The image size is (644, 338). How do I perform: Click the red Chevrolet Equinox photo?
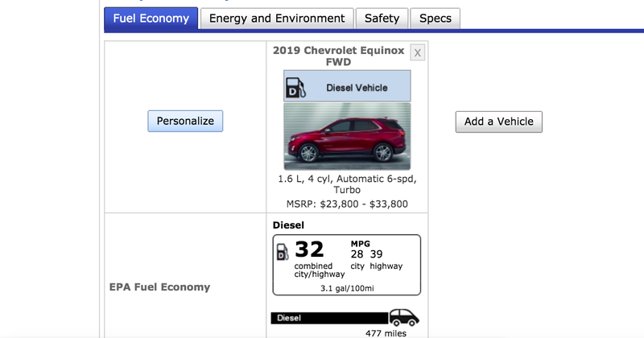point(347,136)
